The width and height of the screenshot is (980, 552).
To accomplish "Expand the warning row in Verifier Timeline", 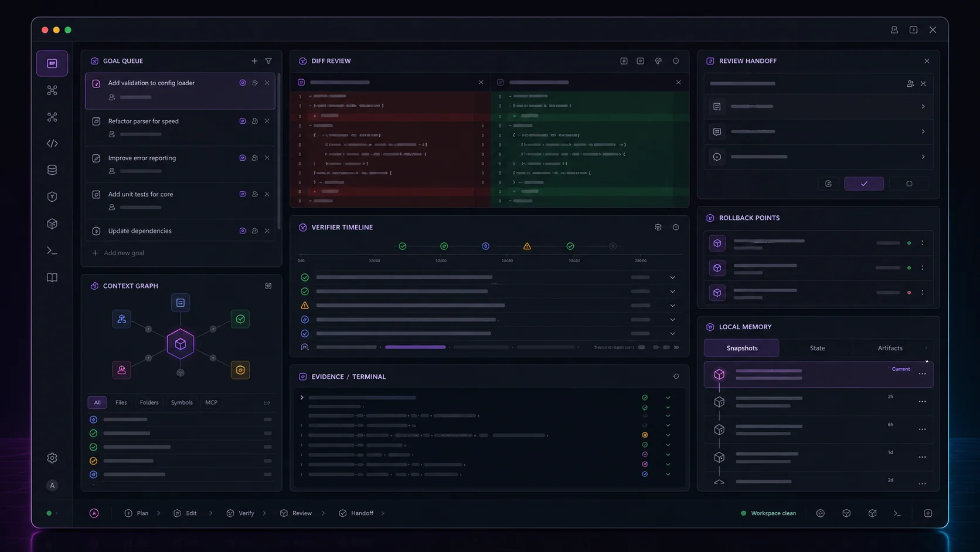I will coord(673,306).
